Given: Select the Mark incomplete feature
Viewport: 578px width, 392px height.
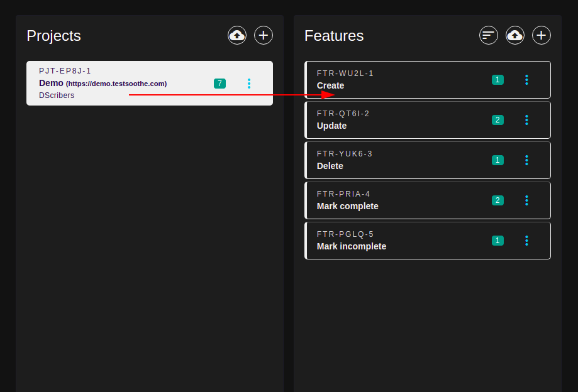Looking at the screenshot, I should click(428, 241).
